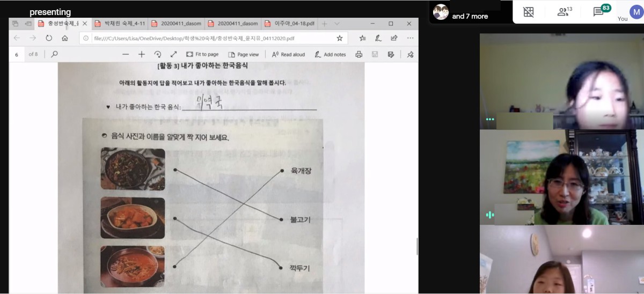Zoom out with the minus icon
The image size is (644, 294).
tap(126, 54)
